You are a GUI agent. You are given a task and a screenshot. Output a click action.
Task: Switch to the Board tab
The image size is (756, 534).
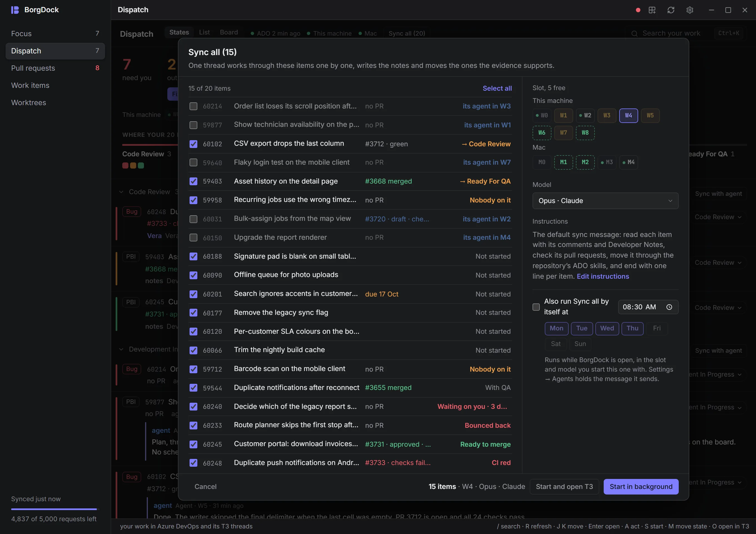229,32
